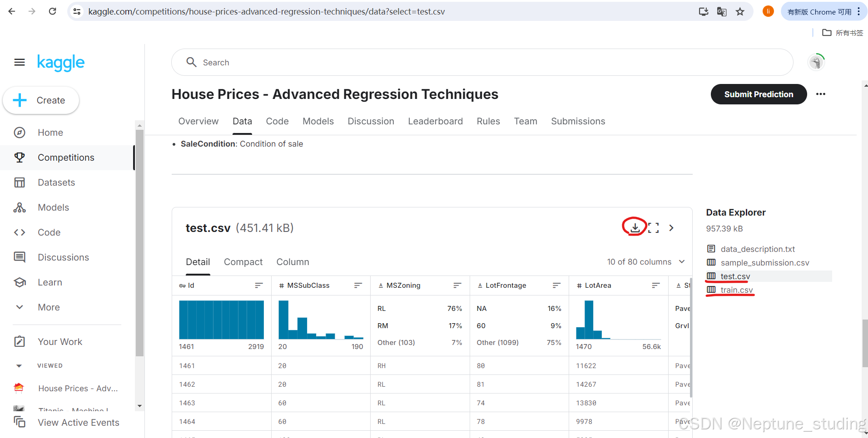Click the browser forward arrow
868x438 pixels.
coord(32,11)
